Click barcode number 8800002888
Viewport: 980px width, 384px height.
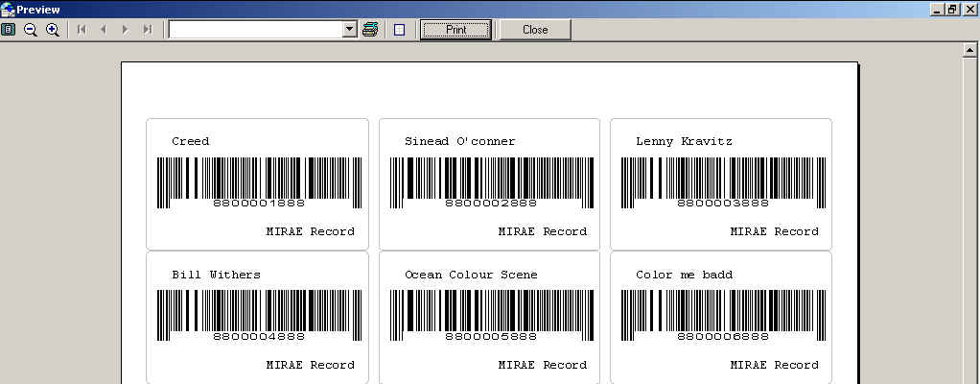click(491, 204)
